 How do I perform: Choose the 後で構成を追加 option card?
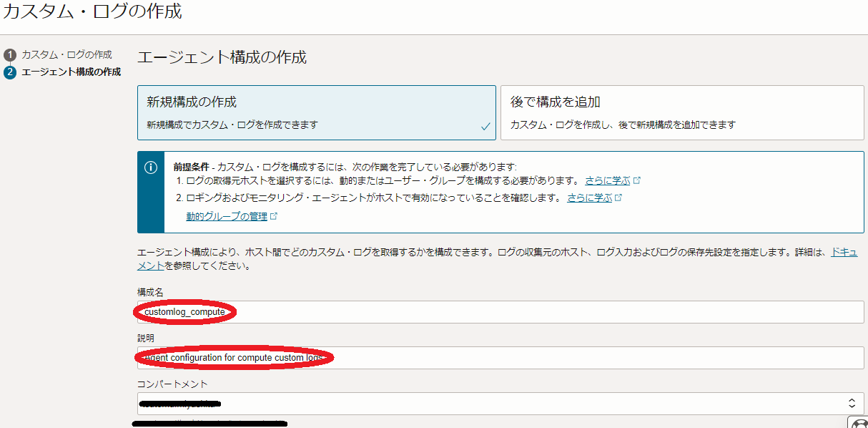(682, 112)
